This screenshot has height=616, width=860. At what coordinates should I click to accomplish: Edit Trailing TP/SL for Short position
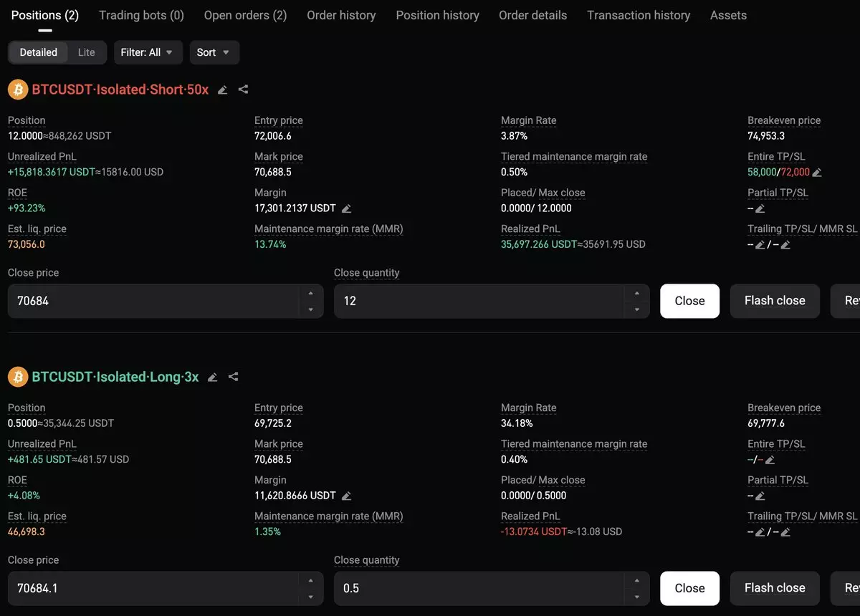click(x=760, y=245)
